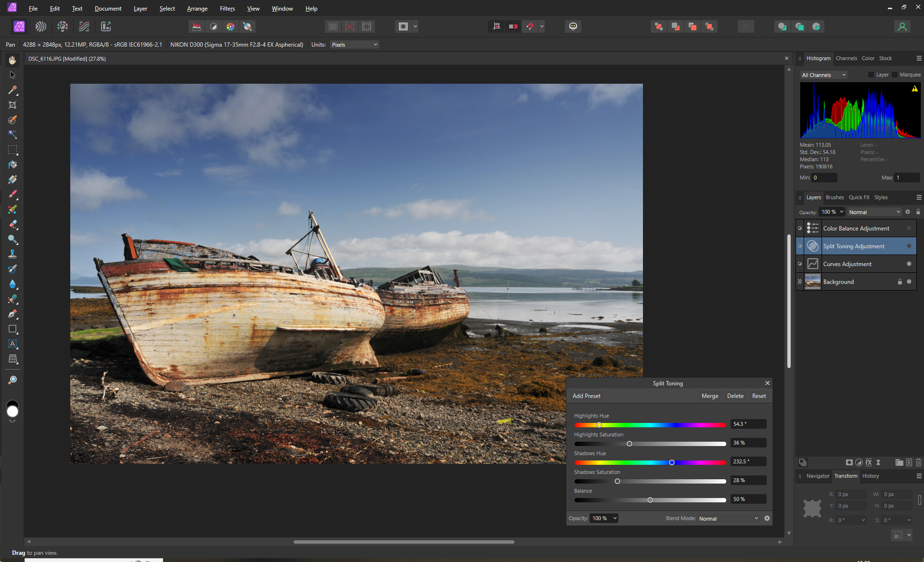This screenshot has height=562, width=924.
Task: Select the Move tool arrow
Action: (13, 75)
